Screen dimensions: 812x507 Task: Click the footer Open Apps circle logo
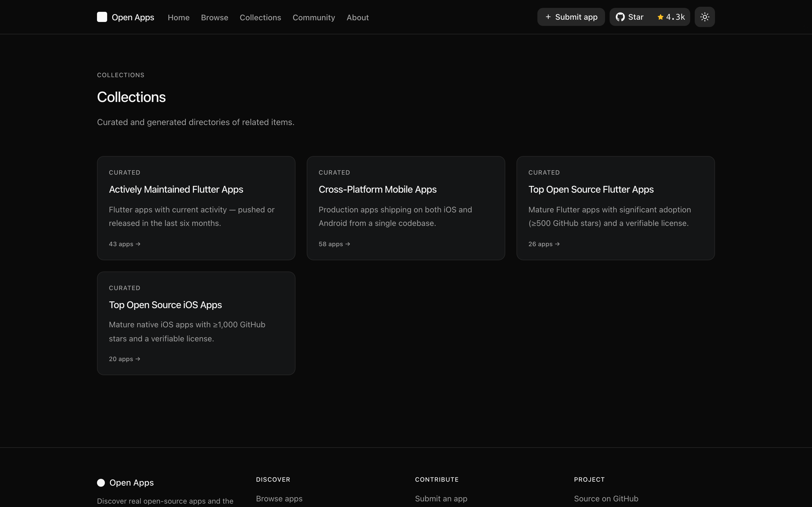click(101, 482)
